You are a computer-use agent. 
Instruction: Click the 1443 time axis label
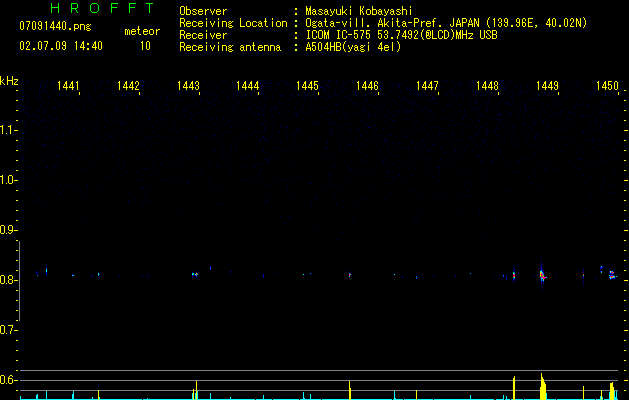click(188, 86)
